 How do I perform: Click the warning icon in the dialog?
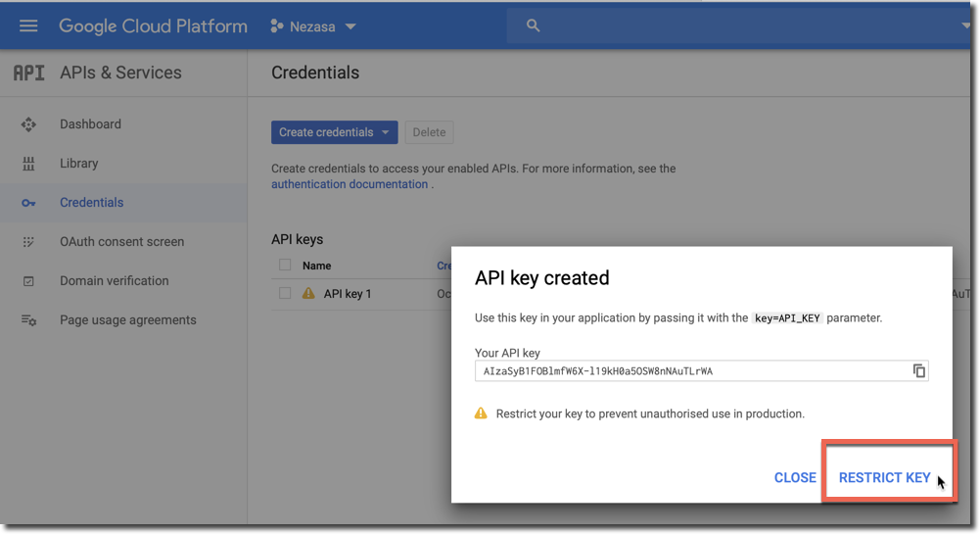pyautogui.click(x=481, y=413)
